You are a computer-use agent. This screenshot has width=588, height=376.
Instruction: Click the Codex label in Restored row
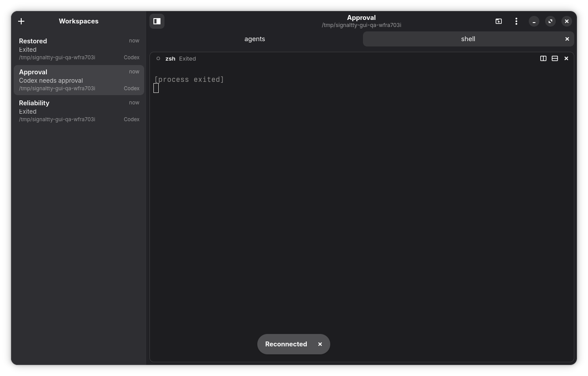pos(131,58)
